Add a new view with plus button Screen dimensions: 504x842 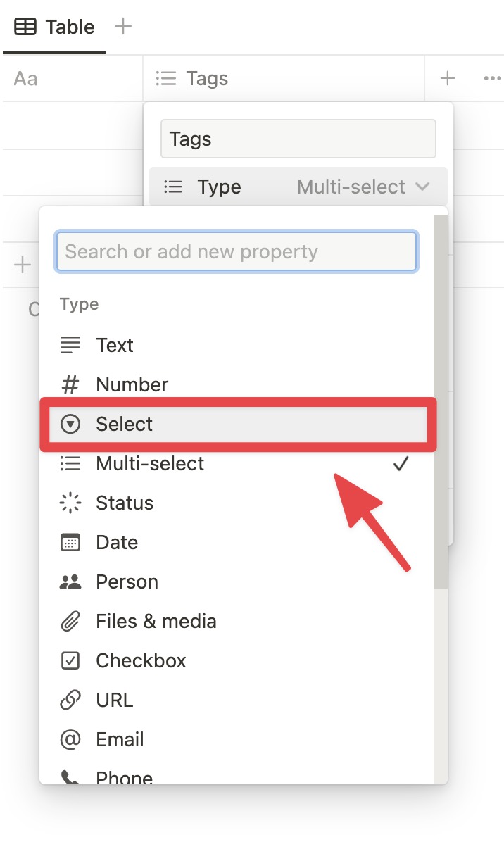click(123, 26)
